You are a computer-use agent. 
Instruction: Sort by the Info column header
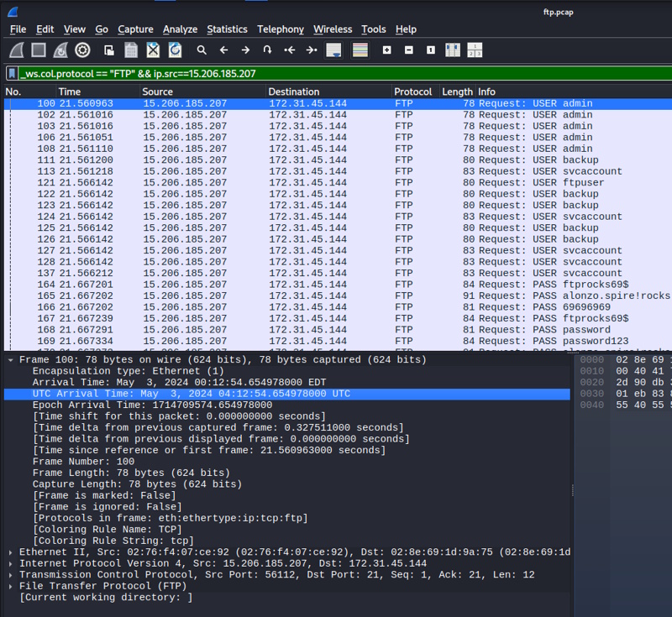click(574, 92)
